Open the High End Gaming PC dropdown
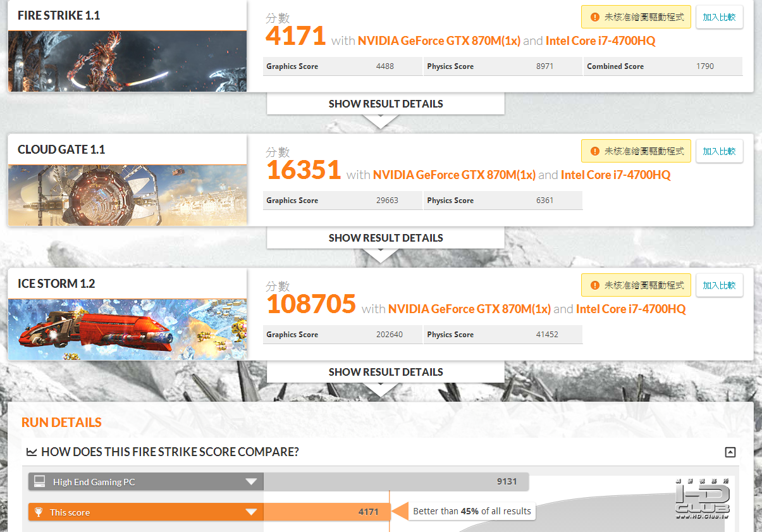 click(x=251, y=481)
